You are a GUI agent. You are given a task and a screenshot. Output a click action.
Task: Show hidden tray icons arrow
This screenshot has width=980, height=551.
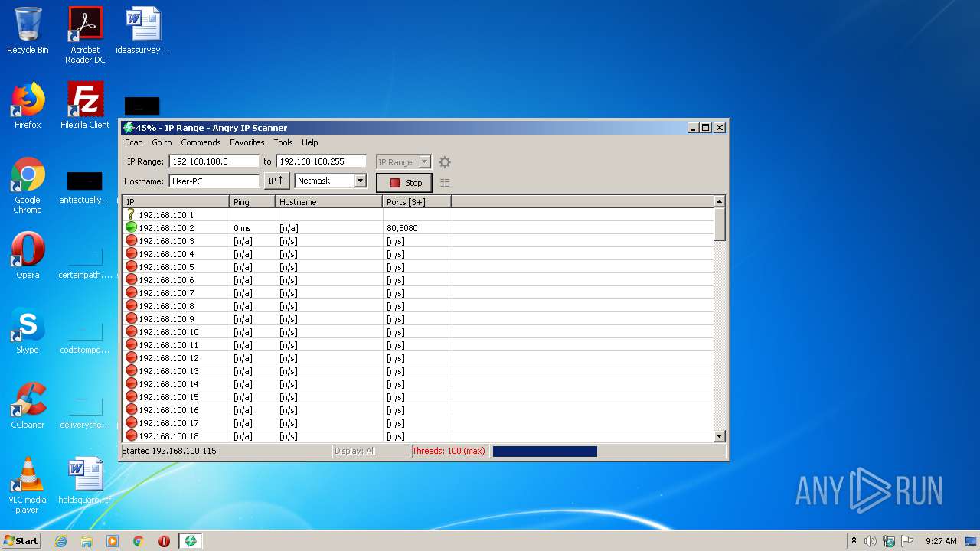point(854,541)
